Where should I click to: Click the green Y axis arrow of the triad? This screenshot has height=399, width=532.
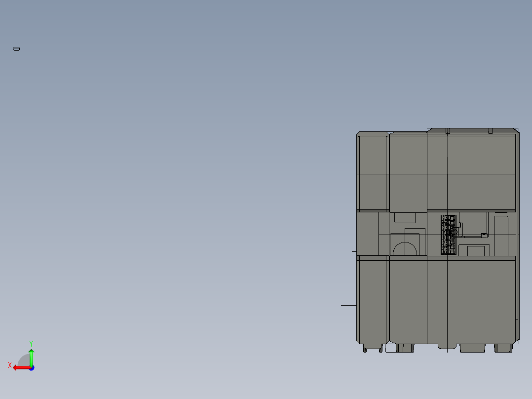click(31, 357)
